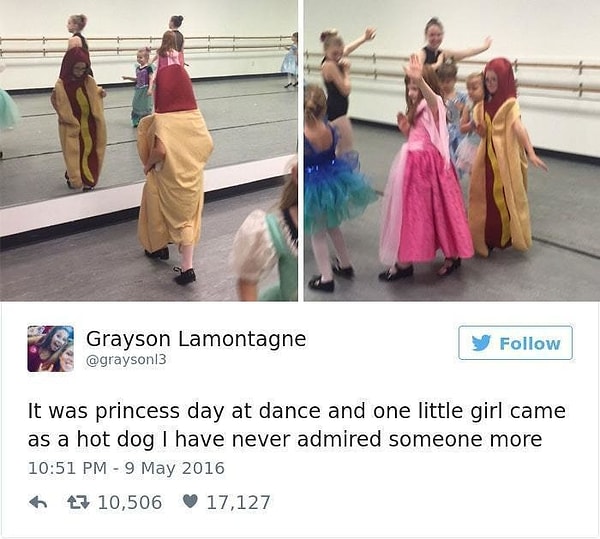Click the princess day tweet text

(297, 425)
